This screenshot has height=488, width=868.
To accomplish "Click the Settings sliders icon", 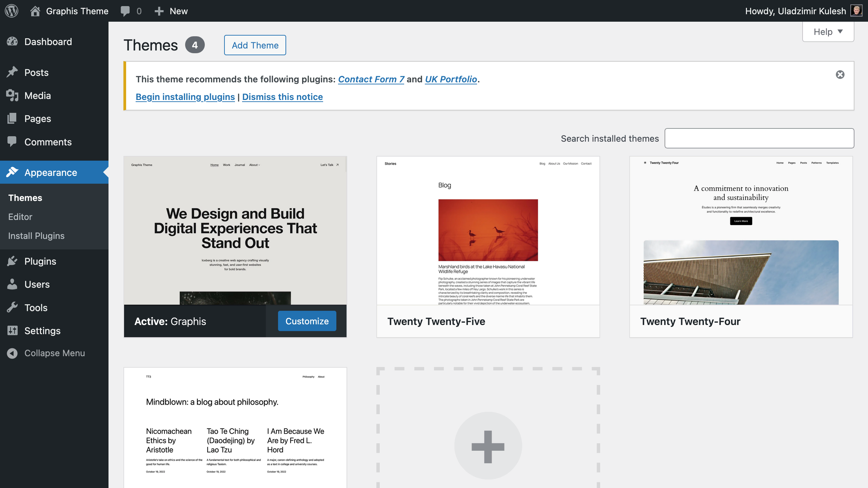I will (x=12, y=331).
